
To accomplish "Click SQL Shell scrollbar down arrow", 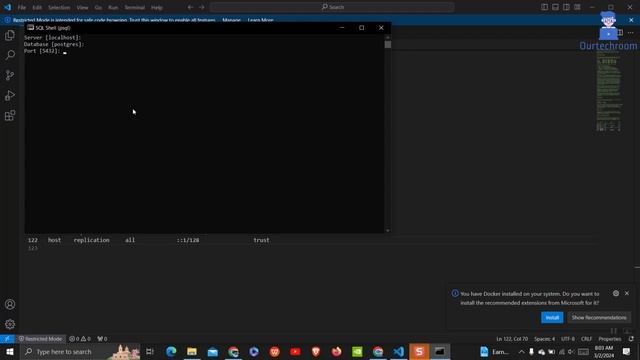I will pyautogui.click(x=388, y=230).
